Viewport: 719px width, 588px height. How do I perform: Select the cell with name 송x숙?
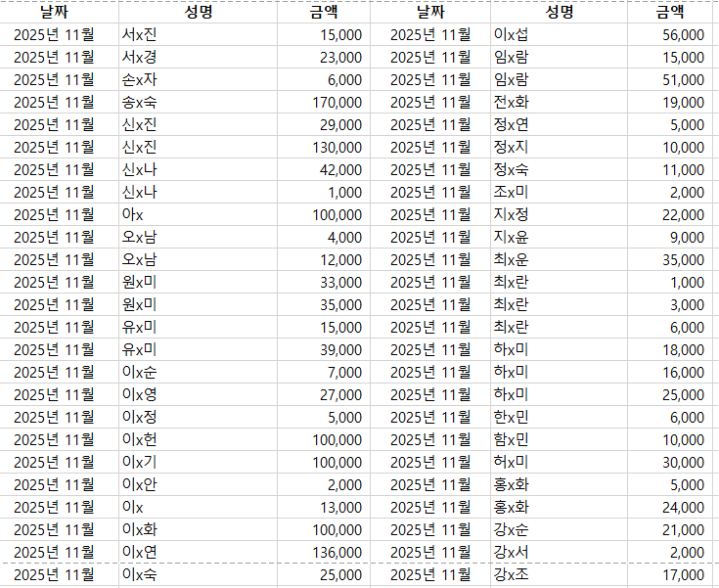point(140,102)
